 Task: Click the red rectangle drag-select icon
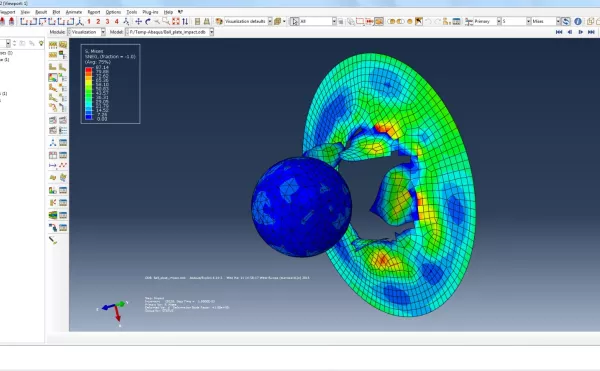(360, 21)
